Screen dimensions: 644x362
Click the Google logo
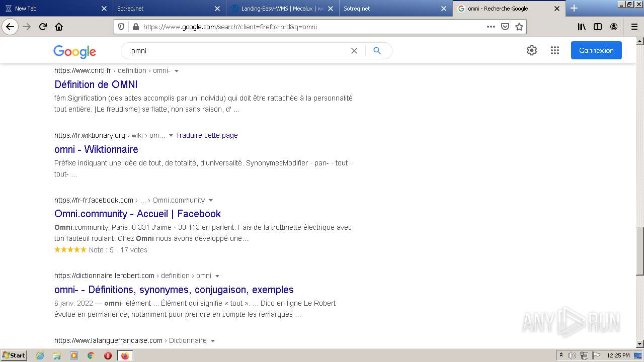pyautogui.click(x=74, y=51)
